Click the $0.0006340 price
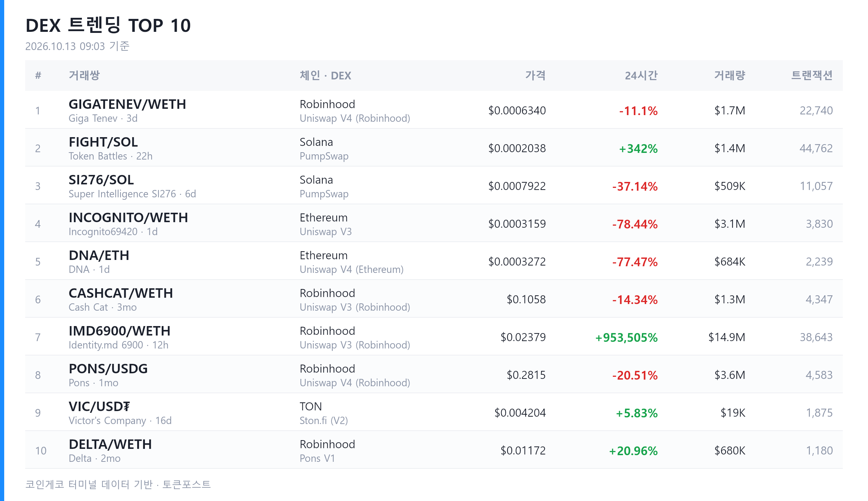The width and height of the screenshot is (868, 501). pyautogui.click(x=517, y=111)
